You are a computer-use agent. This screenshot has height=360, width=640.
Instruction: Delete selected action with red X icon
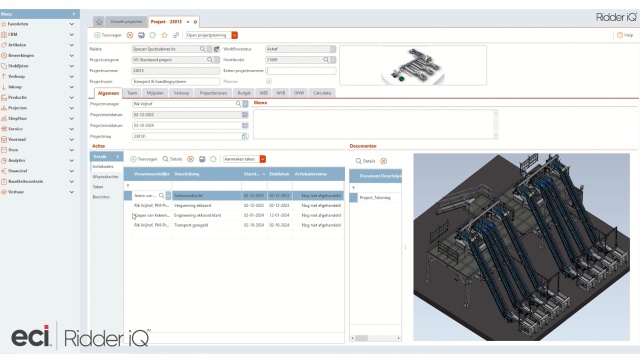tap(190, 159)
